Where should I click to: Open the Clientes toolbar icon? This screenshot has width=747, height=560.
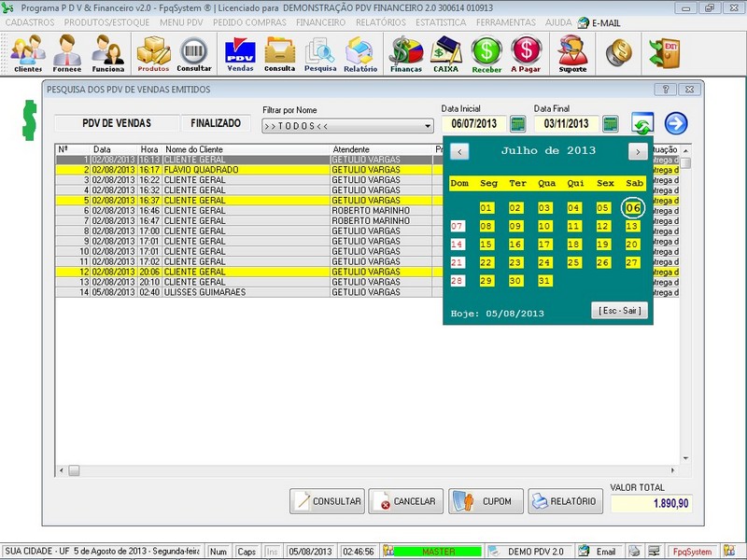pos(28,54)
